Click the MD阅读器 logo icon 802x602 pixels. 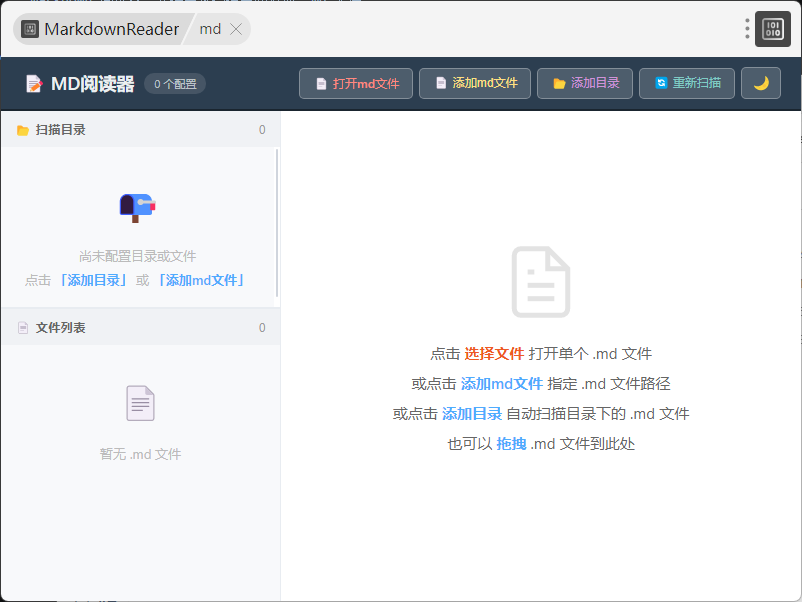[34, 84]
